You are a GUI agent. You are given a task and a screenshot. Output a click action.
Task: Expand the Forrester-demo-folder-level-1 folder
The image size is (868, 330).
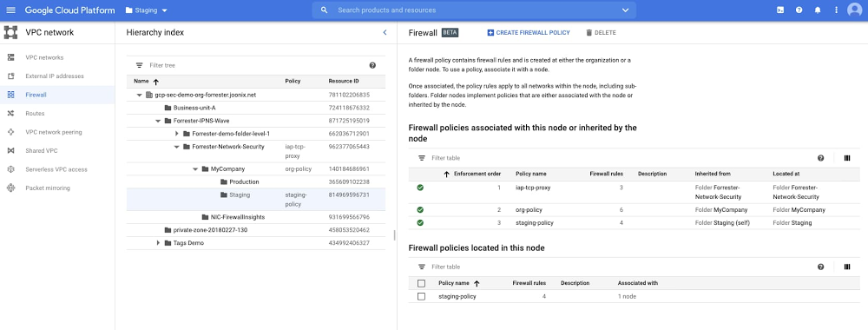pos(176,134)
